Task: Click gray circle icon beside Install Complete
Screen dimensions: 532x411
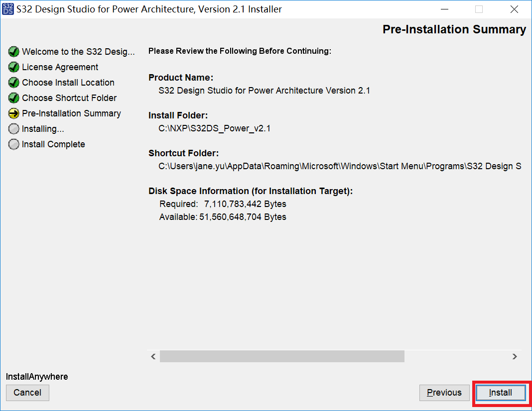Action: [14, 144]
